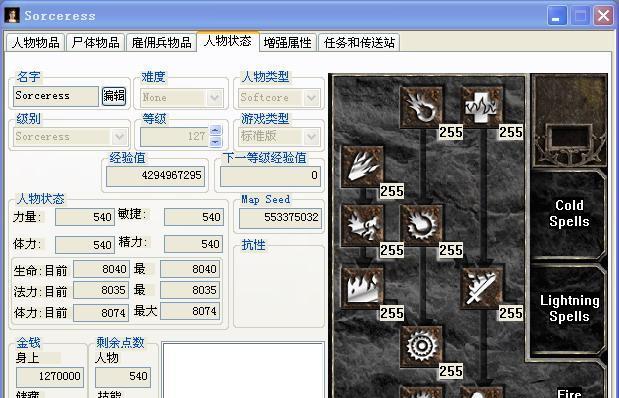Select the Enchant skill icon
The height and width of the screenshot is (398, 619).
click(482, 288)
